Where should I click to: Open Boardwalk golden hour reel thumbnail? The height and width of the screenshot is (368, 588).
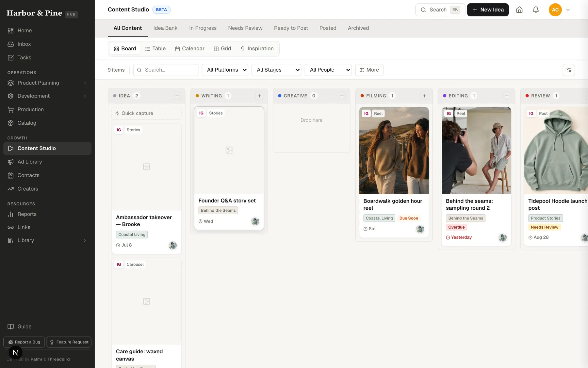coord(394,150)
